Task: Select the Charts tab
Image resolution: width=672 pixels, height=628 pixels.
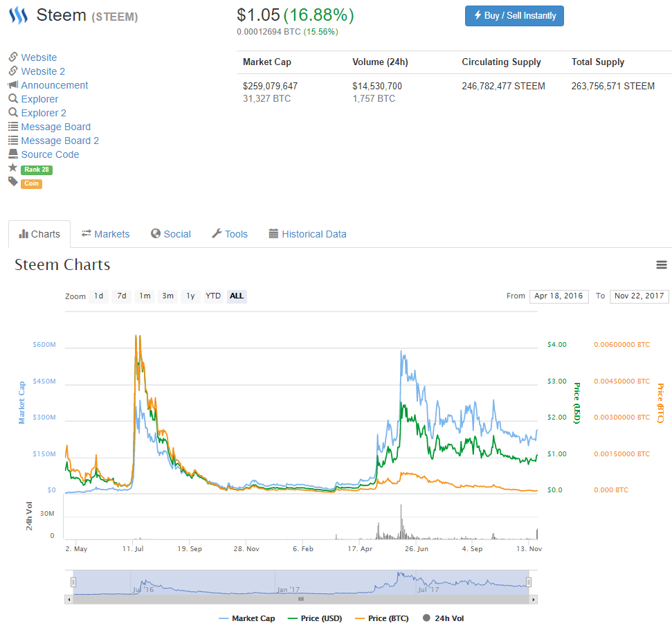Action: coord(39,234)
